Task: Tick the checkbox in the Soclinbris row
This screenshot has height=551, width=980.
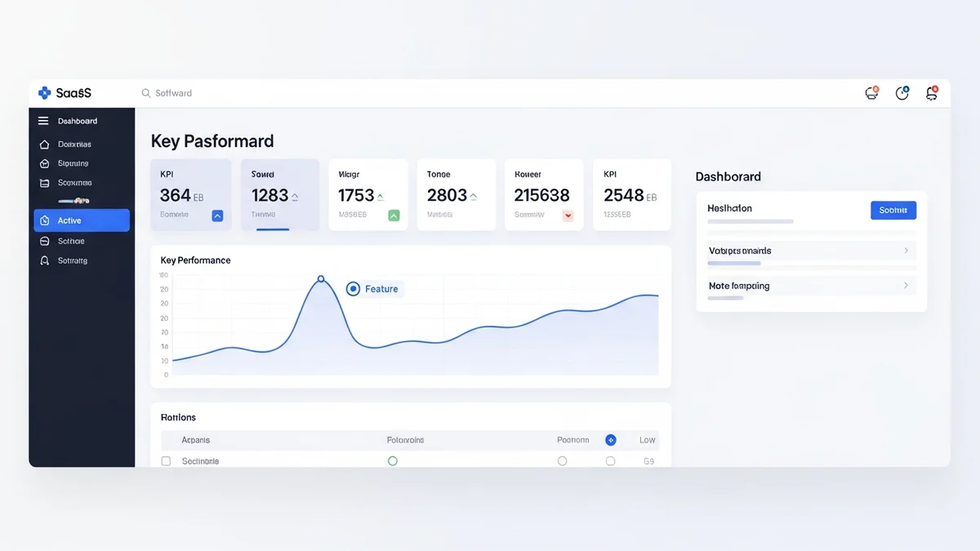Action: 167,461
